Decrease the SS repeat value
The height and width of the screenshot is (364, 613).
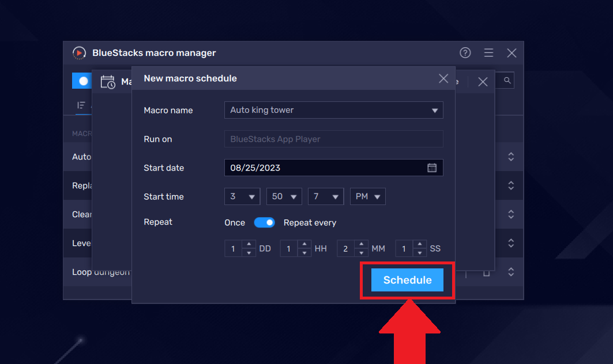419,253
